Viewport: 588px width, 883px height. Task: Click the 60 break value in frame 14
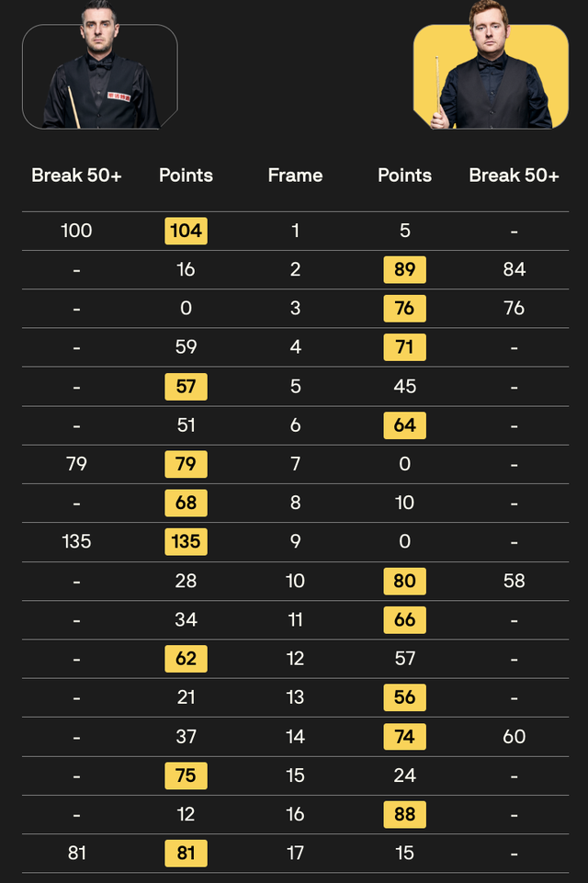(x=514, y=737)
